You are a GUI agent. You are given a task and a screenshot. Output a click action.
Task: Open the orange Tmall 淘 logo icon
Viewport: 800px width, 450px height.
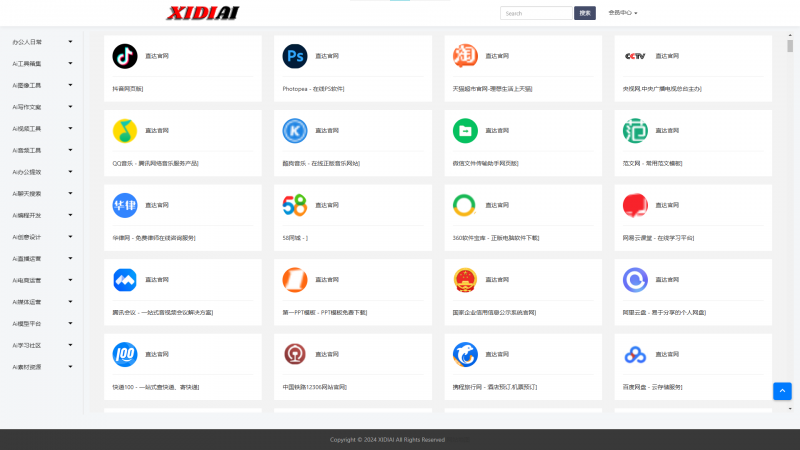(x=465, y=56)
